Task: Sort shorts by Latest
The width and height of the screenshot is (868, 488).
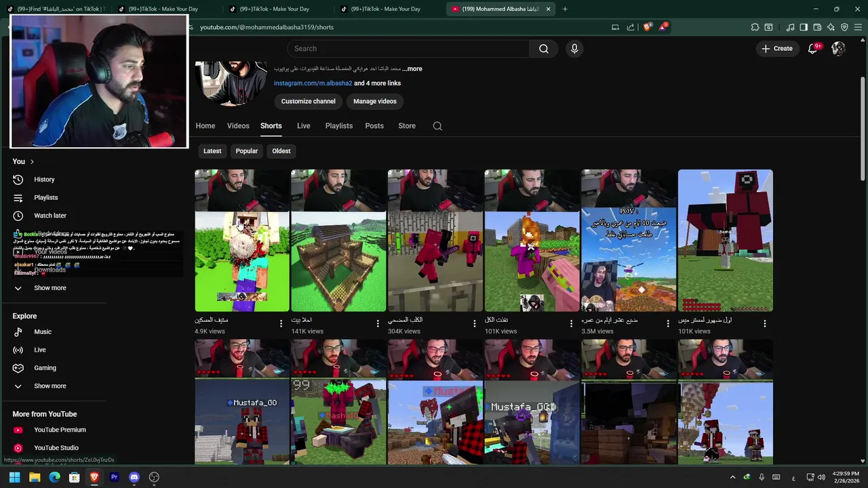Action: click(x=212, y=151)
